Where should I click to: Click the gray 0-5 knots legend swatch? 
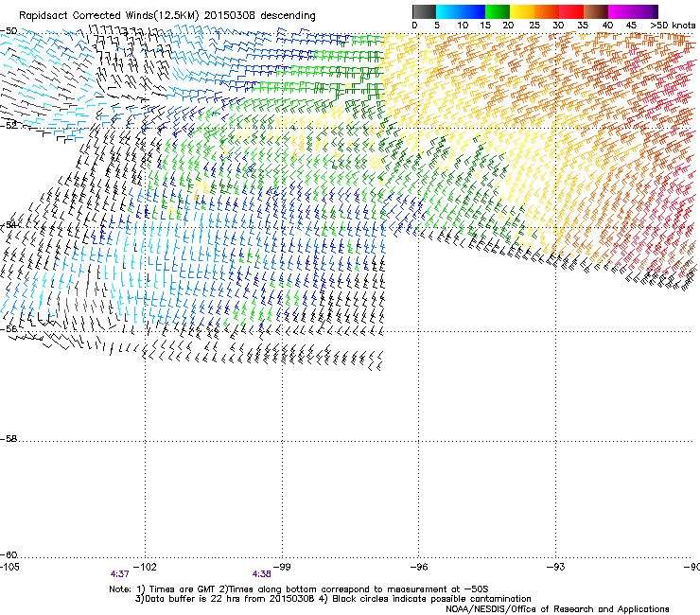point(424,11)
